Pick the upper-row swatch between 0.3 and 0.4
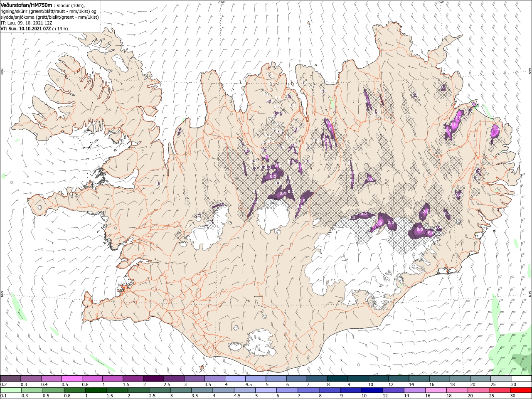 click(31, 379)
